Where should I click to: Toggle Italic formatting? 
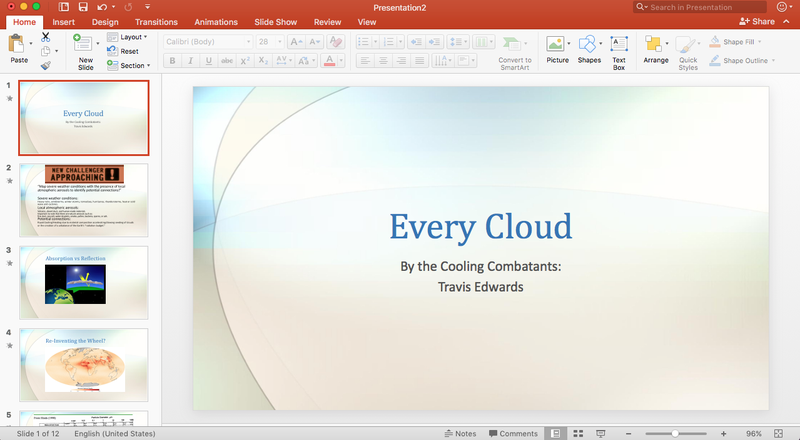click(190, 61)
